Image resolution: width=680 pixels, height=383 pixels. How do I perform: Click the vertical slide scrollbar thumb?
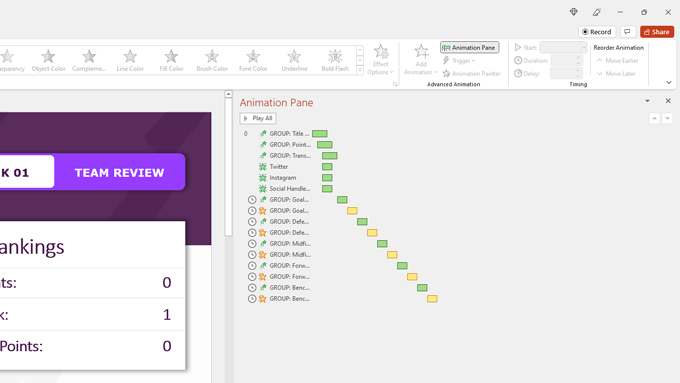pos(229,167)
